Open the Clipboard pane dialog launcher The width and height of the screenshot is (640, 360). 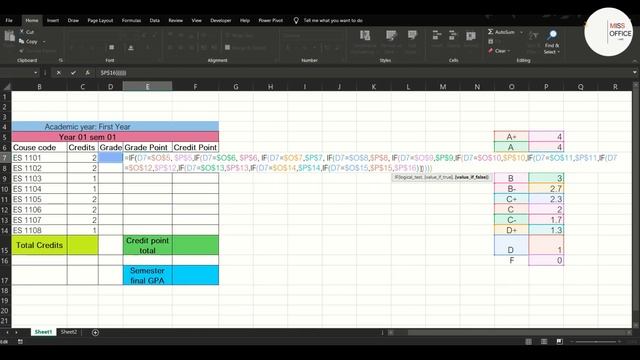[60, 60]
